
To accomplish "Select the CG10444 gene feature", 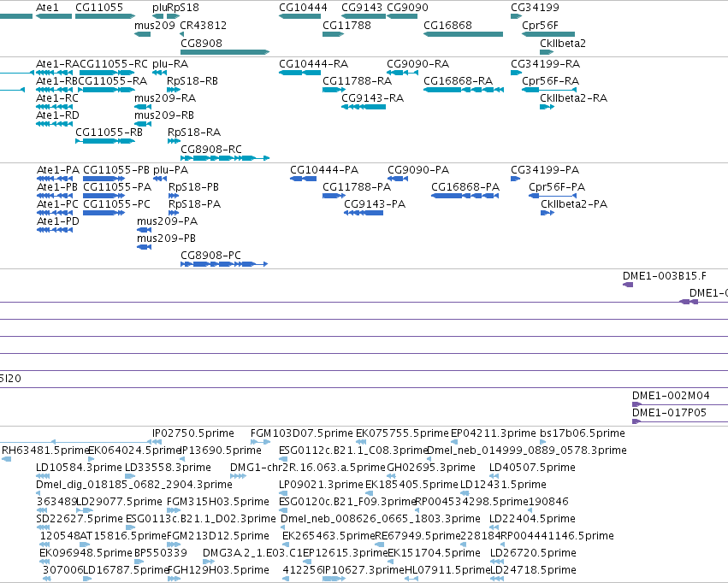I will pos(300,16).
